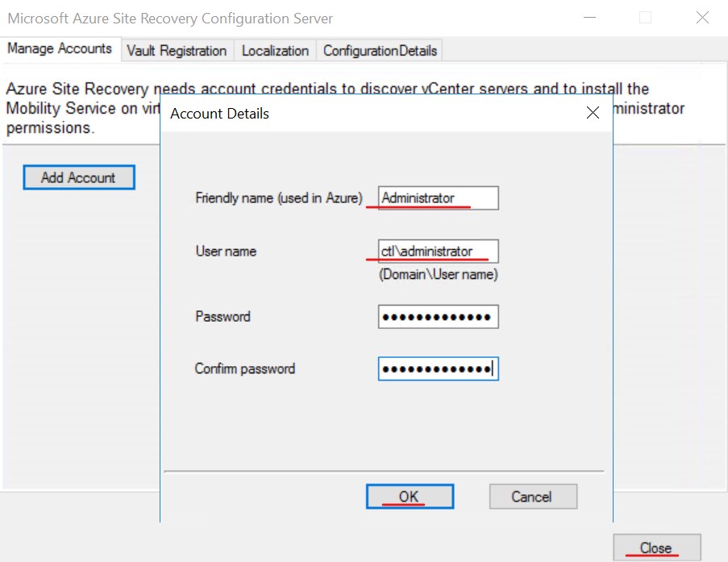
Task: Open the Configuration Details tab
Action: pyautogui.click(x=380, y=50)
